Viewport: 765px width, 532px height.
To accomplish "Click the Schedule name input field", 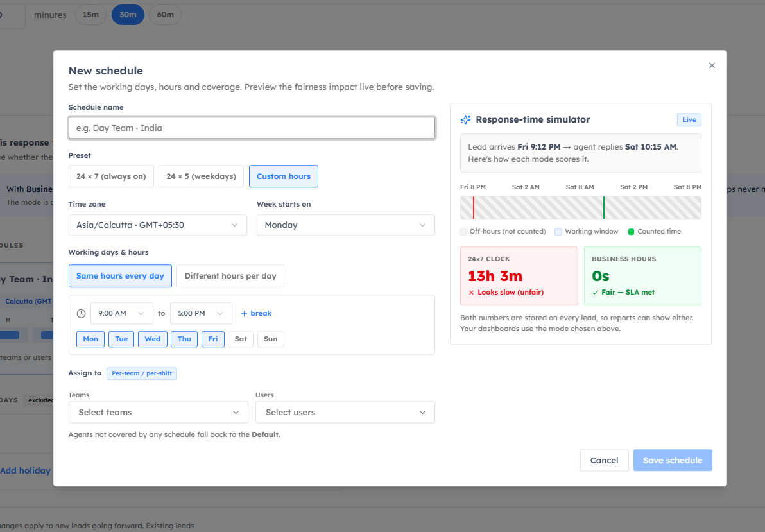I will pos(252,128).
